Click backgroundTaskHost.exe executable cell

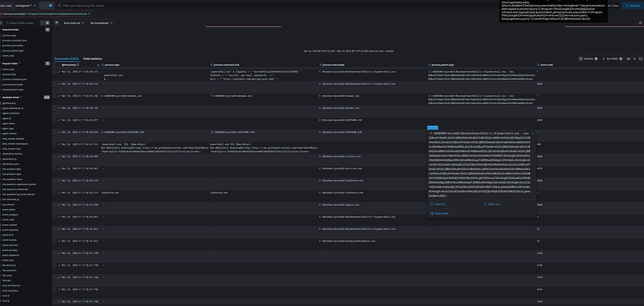(347, 241)
